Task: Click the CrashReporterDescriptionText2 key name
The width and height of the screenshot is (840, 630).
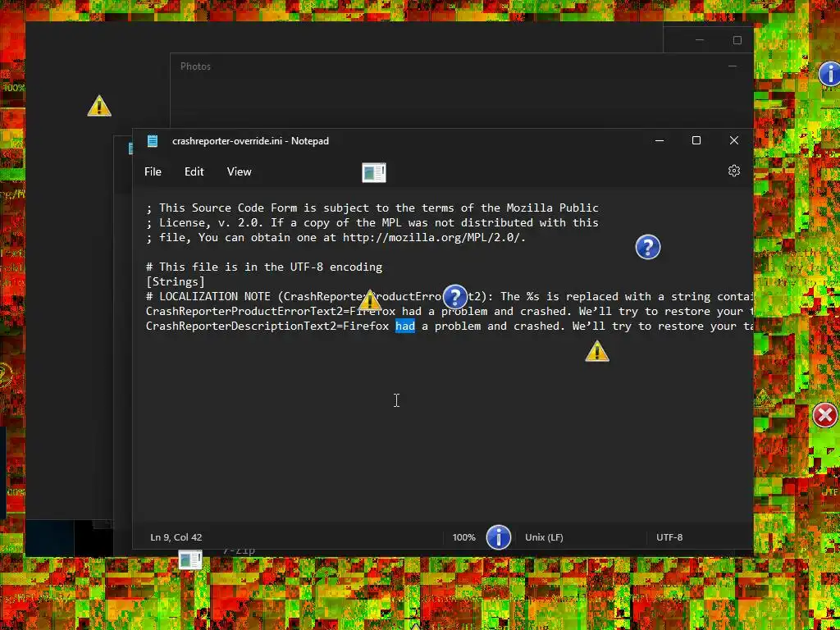Action: [240, 326]
